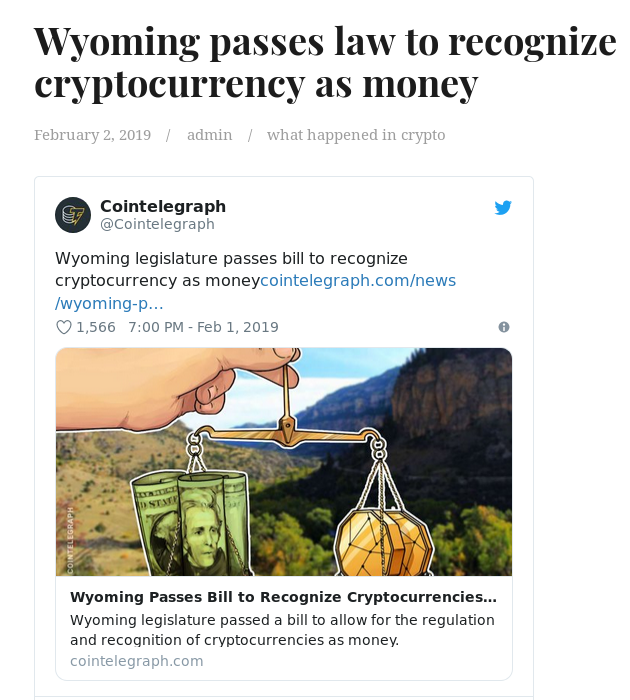Click the tweet text about Wyoming legislature
This screenshot has width=630, height=700.
pyautogui.click(x=231, y=270)
